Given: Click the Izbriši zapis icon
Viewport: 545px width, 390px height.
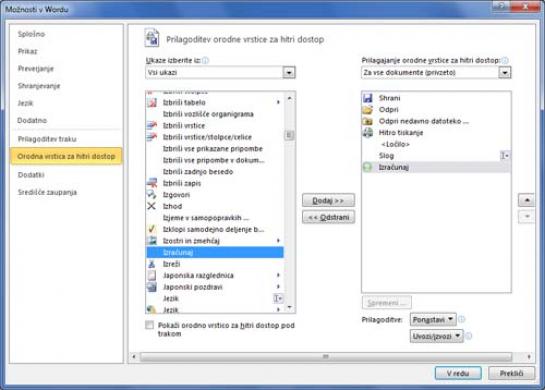Looking at the screenshot, I should click(x=152, y=183).
